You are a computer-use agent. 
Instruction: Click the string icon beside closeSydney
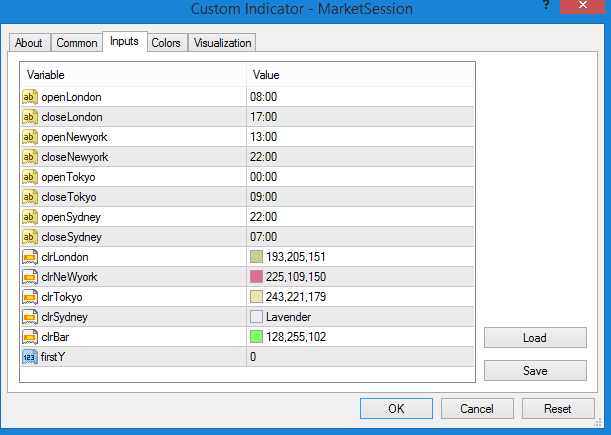[x=30, y=237]
